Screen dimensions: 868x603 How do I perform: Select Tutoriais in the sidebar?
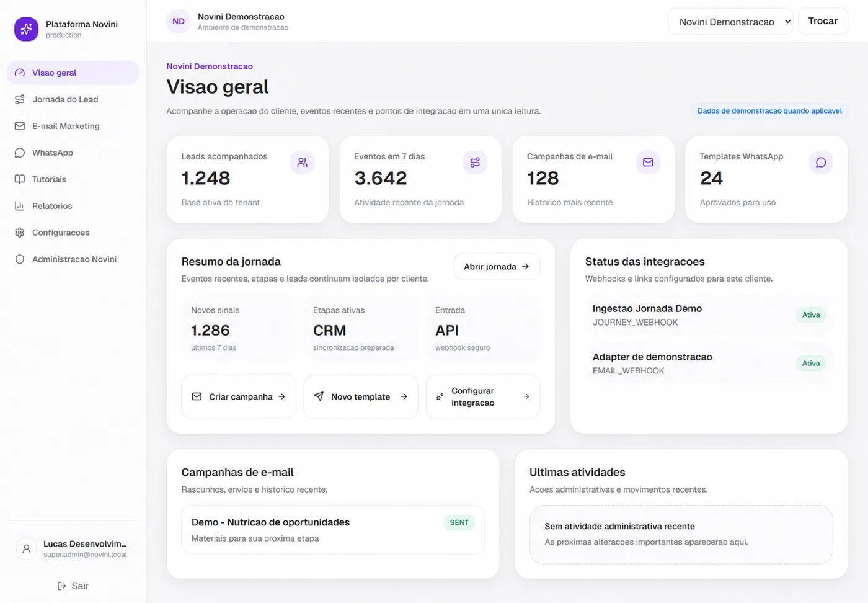[73, 179]
